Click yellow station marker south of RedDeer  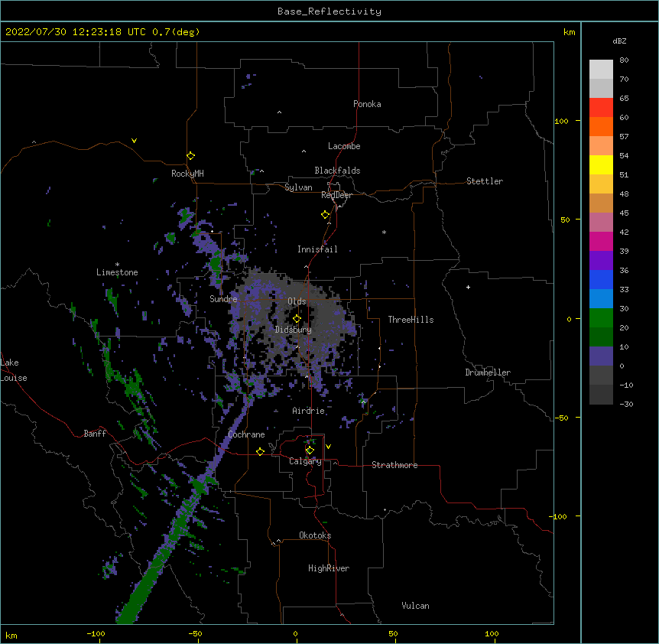click(325, 215)
